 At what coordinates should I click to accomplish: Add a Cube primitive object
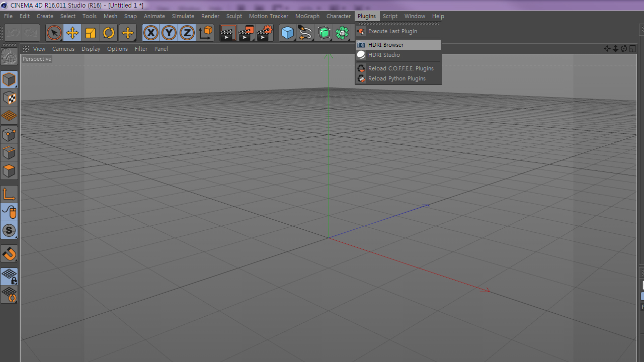pyautogui.click(x=287, y=33)
